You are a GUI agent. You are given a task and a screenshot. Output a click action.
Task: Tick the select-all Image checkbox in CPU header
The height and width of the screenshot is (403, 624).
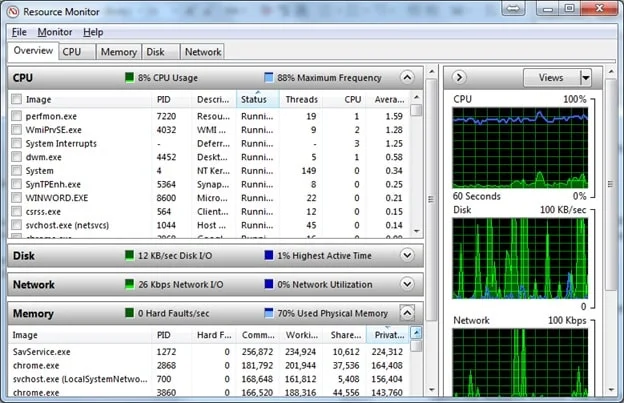pyautogui.click(x=16, y=99)
